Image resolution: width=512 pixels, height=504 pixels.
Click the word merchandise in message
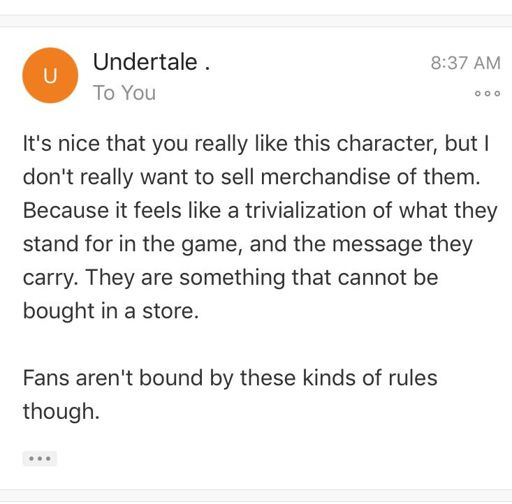click(325, 176)
